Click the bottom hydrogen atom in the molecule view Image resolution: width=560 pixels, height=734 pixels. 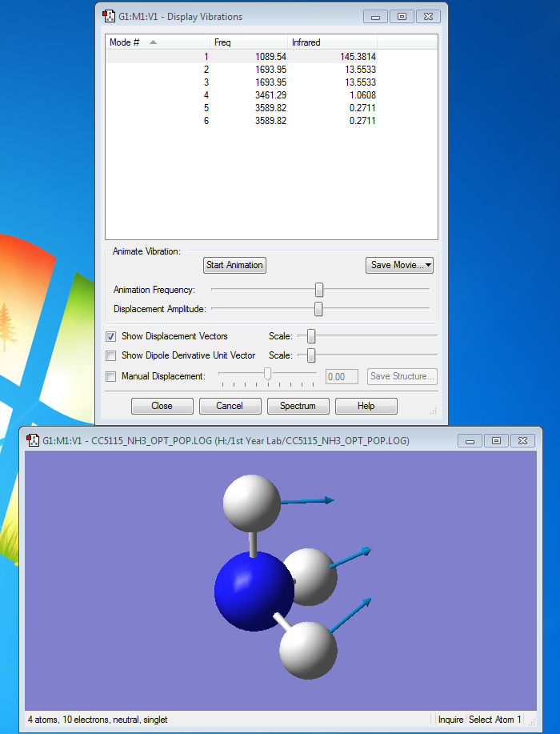(308, 651)
